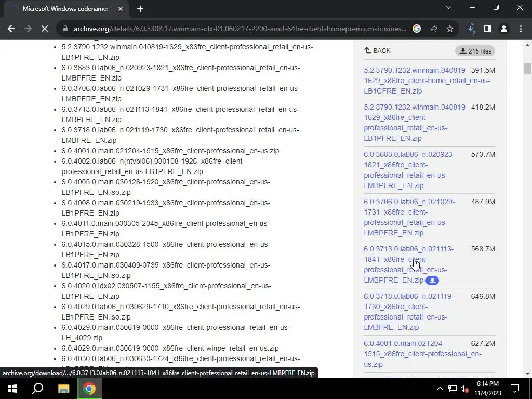This screenshot has width=532, height=399.
Task: Open the Chrome three-dot menu
Action: coord(521,29)
